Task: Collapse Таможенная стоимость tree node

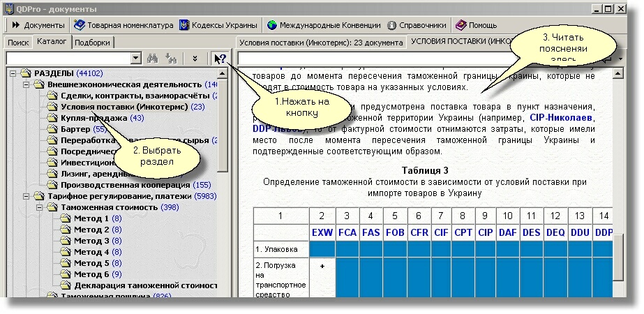Action: [x=40, y=207]
